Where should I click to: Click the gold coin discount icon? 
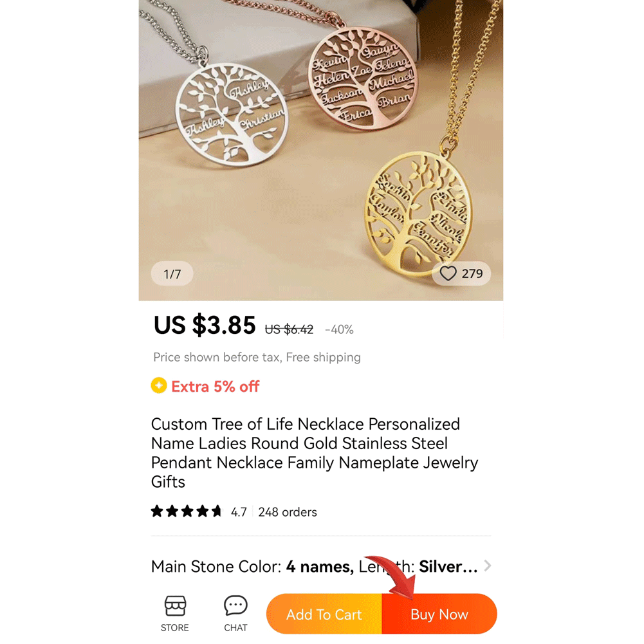click(158, 385)
